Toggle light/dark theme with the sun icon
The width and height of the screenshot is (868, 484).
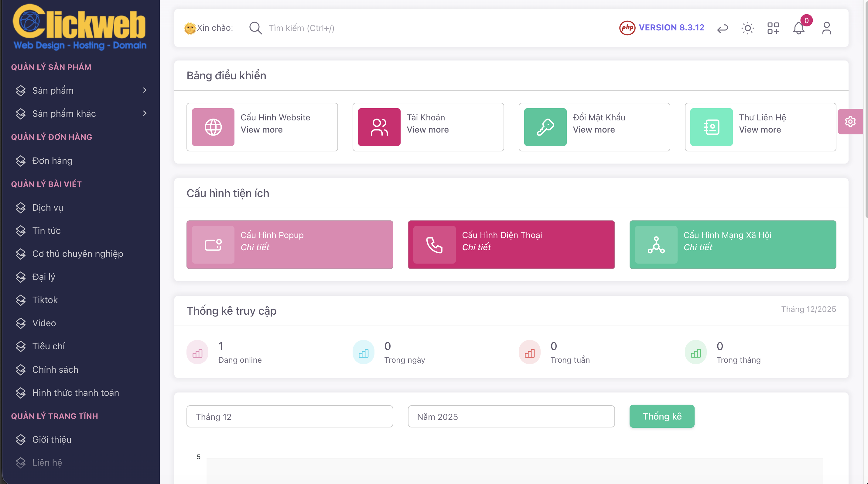point(747,28)
